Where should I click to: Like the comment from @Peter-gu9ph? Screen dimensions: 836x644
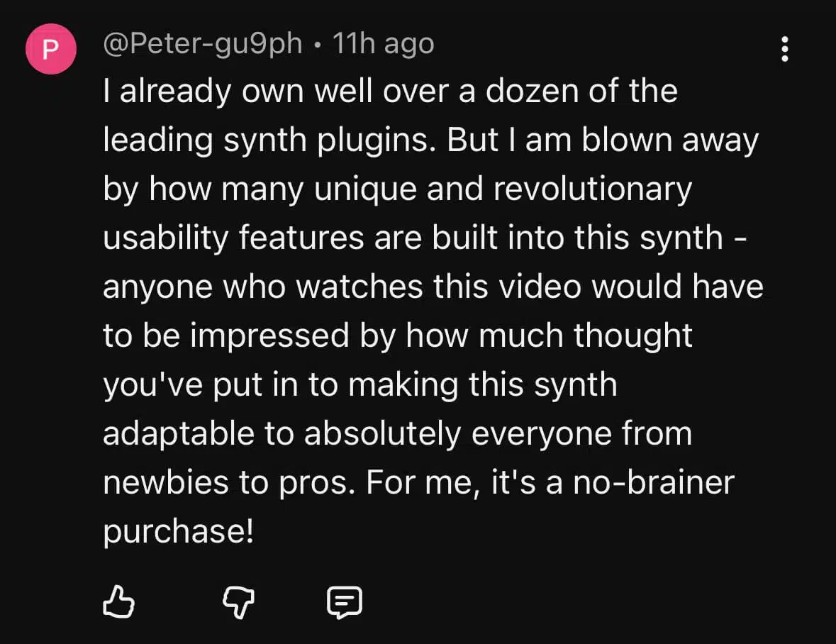(119, 601)
